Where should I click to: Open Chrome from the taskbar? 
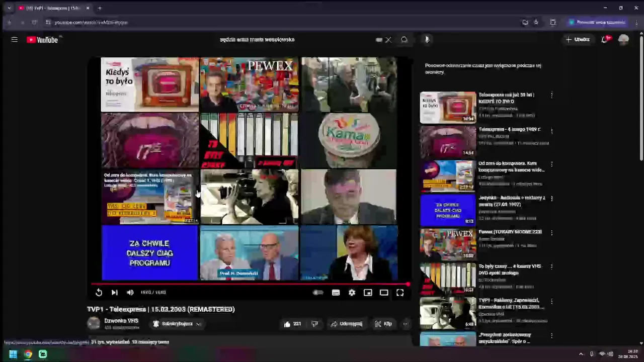[x=28, y=354]
